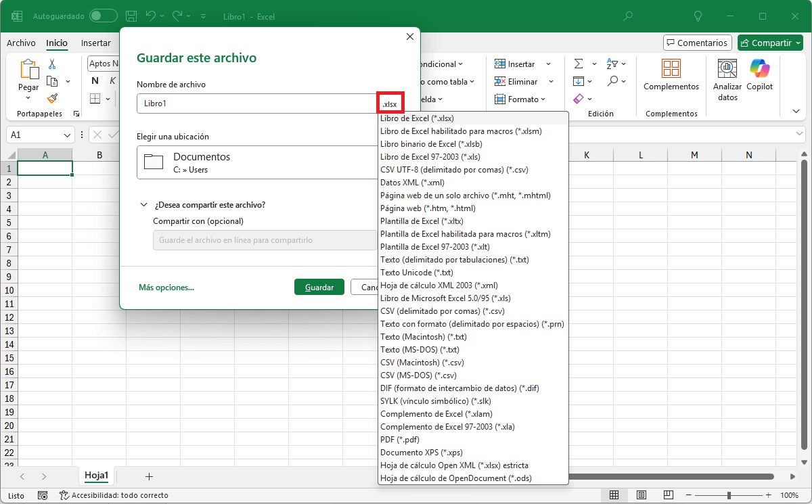Collapse the ribbon with the chevron
Image resolution: width=812 pixels, height=504 pixels.
click(796, 110)
